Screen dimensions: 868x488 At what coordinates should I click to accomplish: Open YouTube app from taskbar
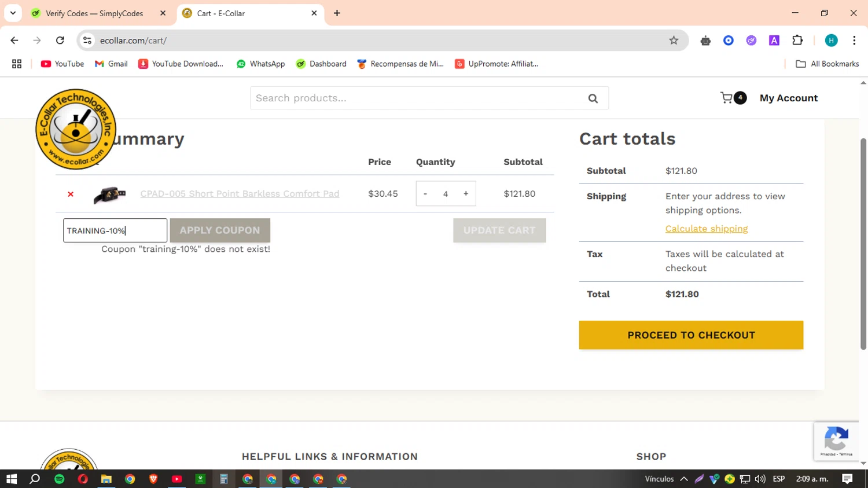coord(177,479)
